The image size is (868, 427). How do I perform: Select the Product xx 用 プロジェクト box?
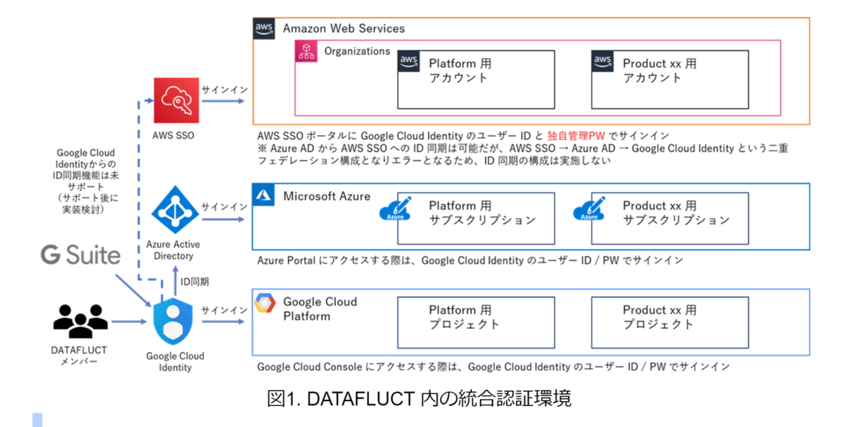pyautogui.click(x=669, y=321)
